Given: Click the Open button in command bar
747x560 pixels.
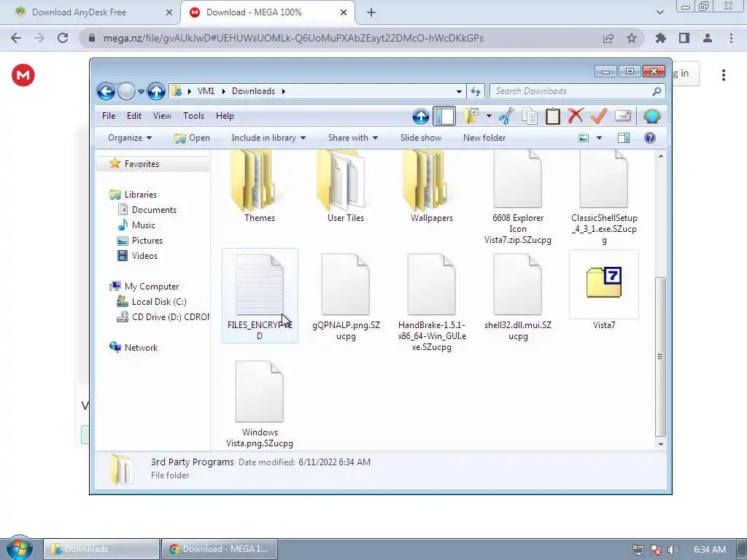Looking at the screenshot, I should (192, 138).
